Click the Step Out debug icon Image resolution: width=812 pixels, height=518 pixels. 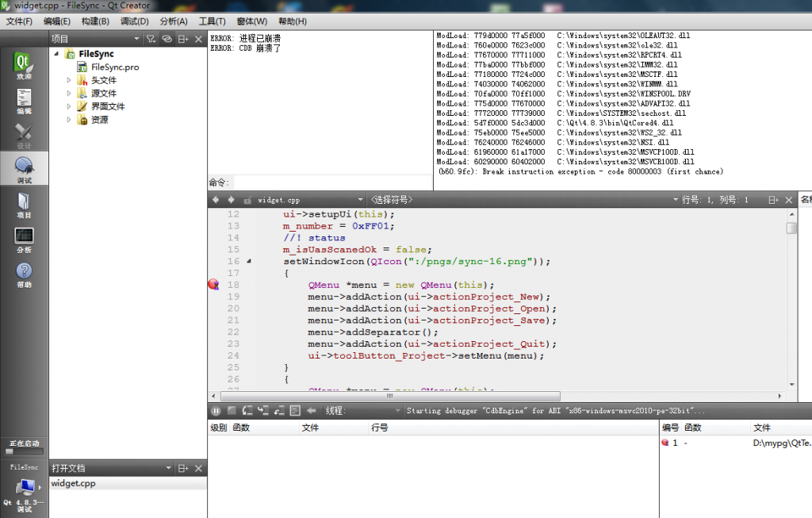click(x=279, y=411)
